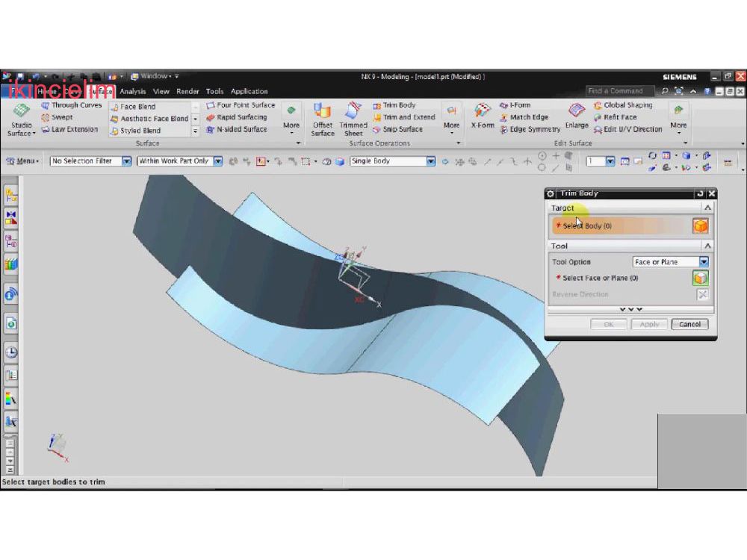This screenshot has width=747, height=560.
Task: Click the Select Body cube icon
Action: tap(701, 225)
